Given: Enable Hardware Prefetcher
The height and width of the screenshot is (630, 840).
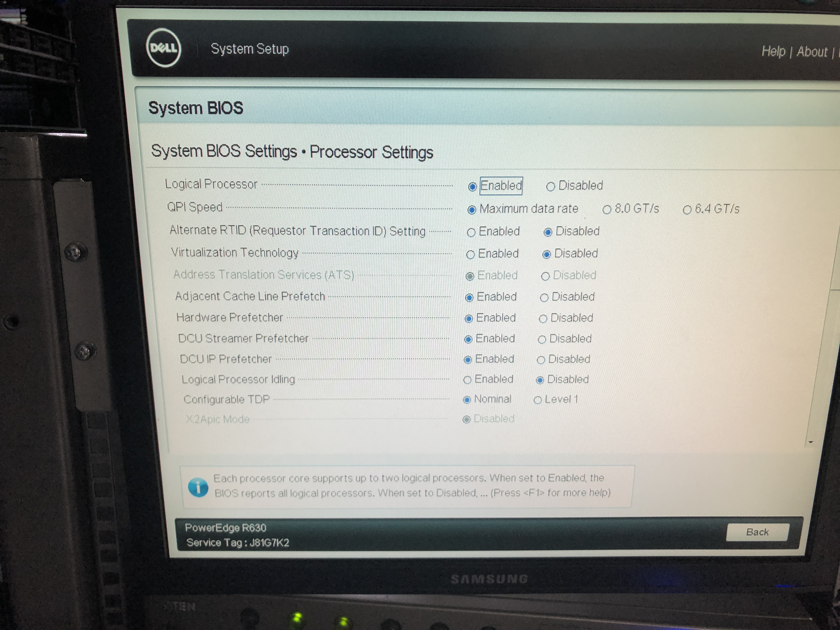Looking at the screenshot, I should (x=469, y=318).
